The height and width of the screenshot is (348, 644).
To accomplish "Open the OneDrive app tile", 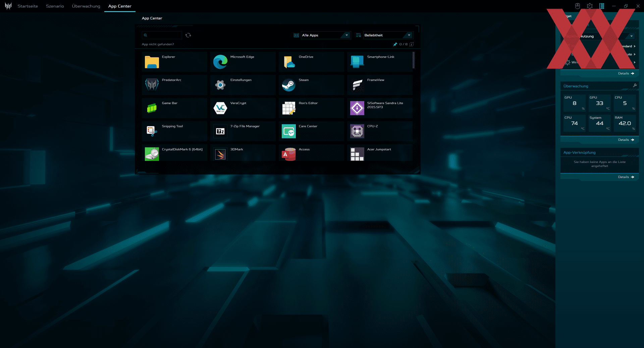I will click(311, 62).
